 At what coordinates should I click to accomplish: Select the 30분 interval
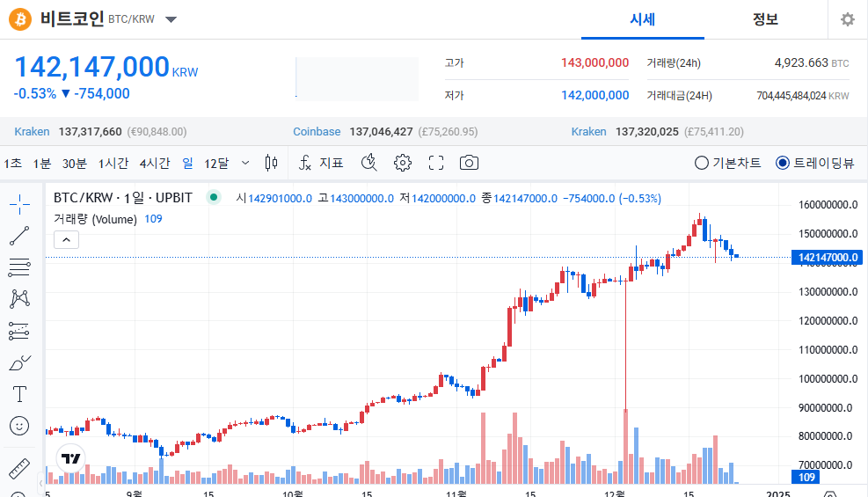tap(74, 164)
